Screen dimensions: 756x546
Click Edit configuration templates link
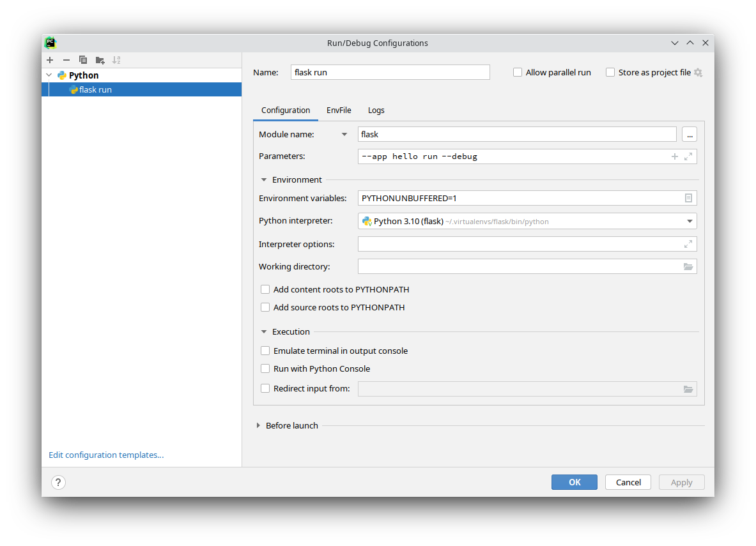click(x=106, y=455)
